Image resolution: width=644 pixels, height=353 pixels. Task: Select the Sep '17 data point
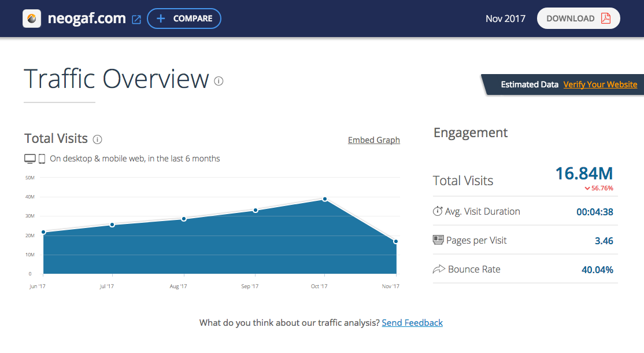(x=256, y=211)
